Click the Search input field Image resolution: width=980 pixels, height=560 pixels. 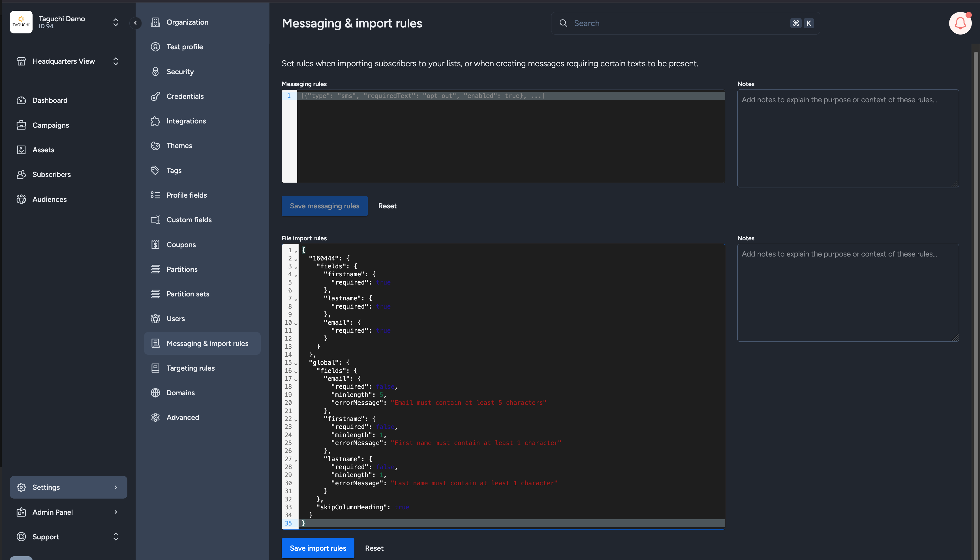point(686,23)
